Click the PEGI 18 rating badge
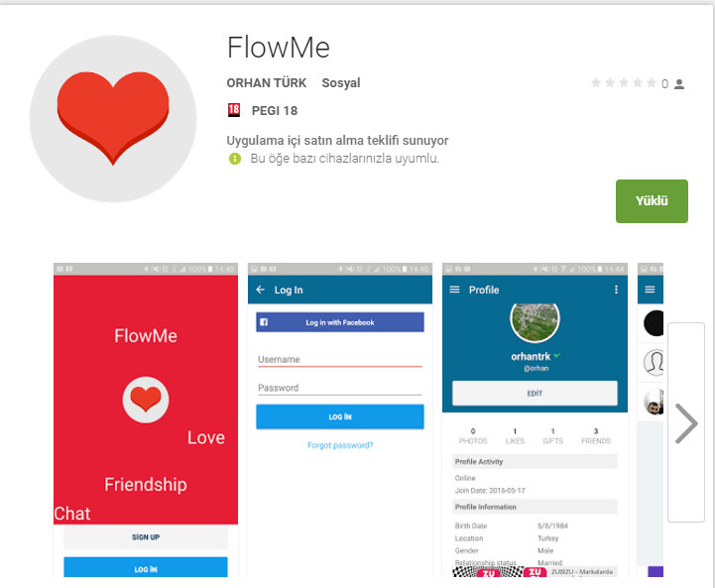Image resolution: width=715 pixels, height=588 pixels. [234, 110]
